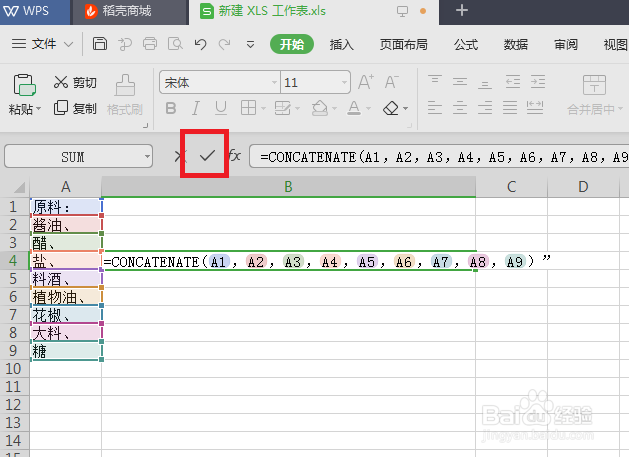
Task: Open Insert Function fx button
Action: [235, 155]
